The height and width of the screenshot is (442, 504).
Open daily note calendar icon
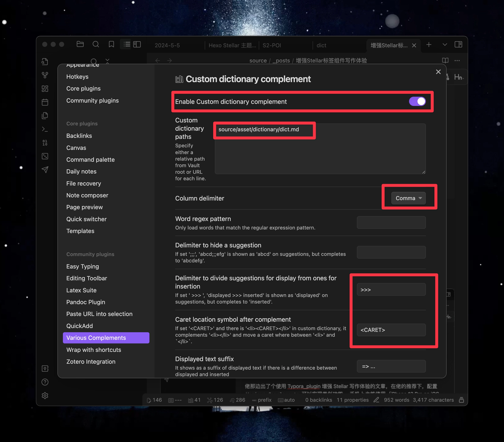[x=45, y=102]
